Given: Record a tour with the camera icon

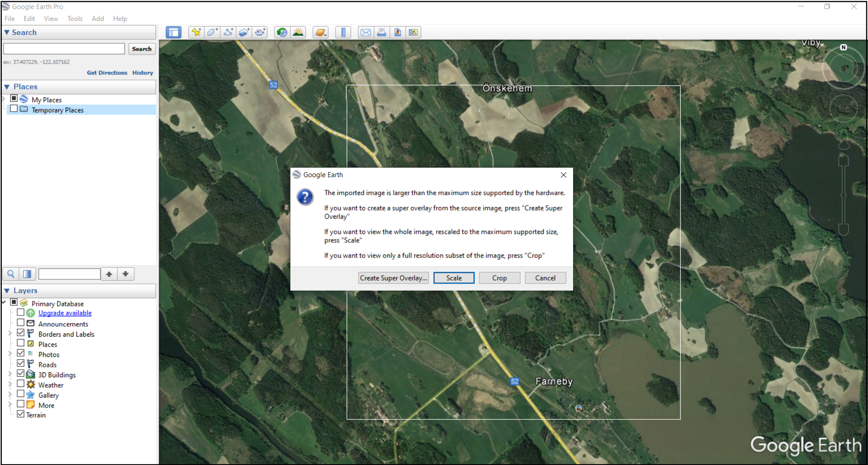Looking at the screenshot, I should coord(260,33).
